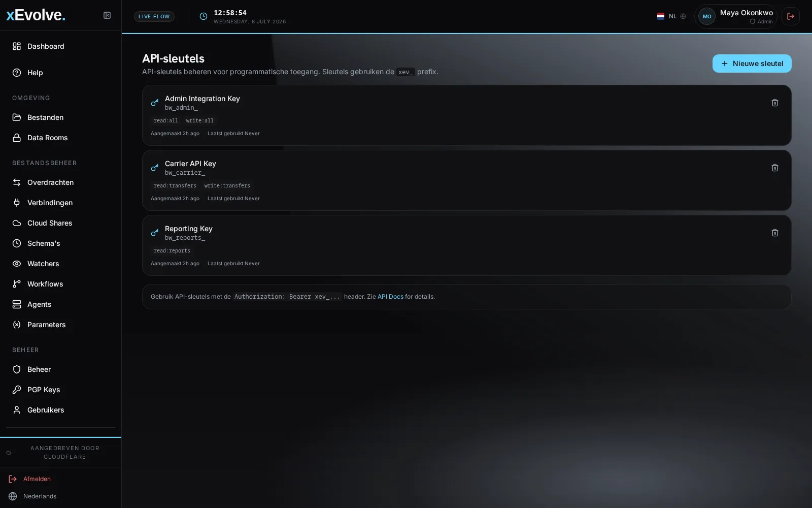
Task: Click the Cloudflare cloud icon in the footer
Action: click(x=9, y=453)
